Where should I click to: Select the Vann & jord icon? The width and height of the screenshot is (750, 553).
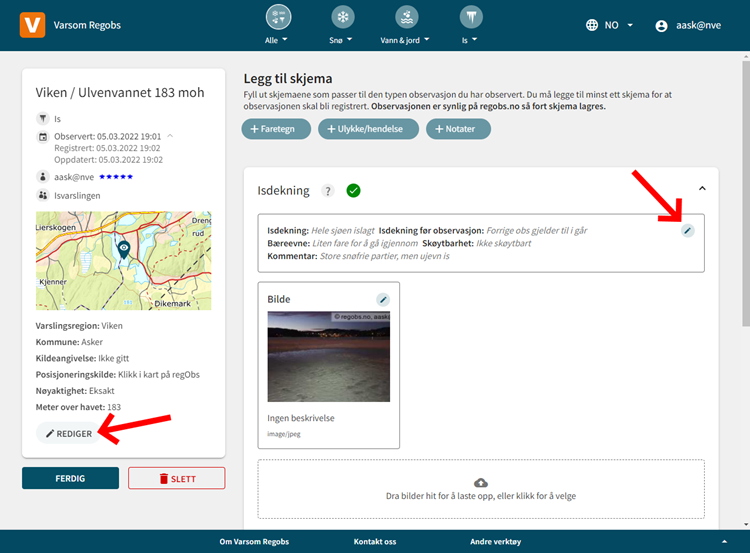pyautogui.click(x=405, y=18)
